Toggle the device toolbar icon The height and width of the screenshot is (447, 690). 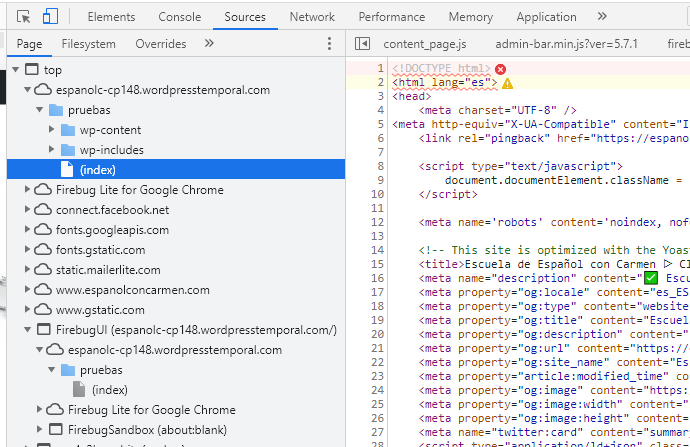pos(50,17)
